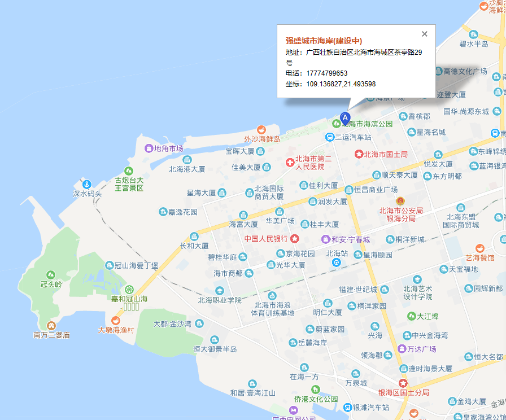Select the 中国人民银行 star icon
This screenshot has height=420, width=506.
coord(295,239)
